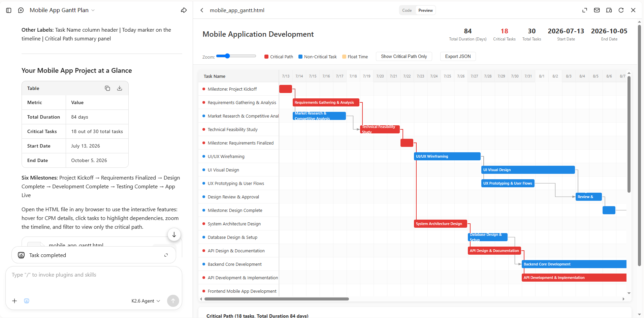Expand the Task completed panel
644x318 pixels.
pos(166,255)
